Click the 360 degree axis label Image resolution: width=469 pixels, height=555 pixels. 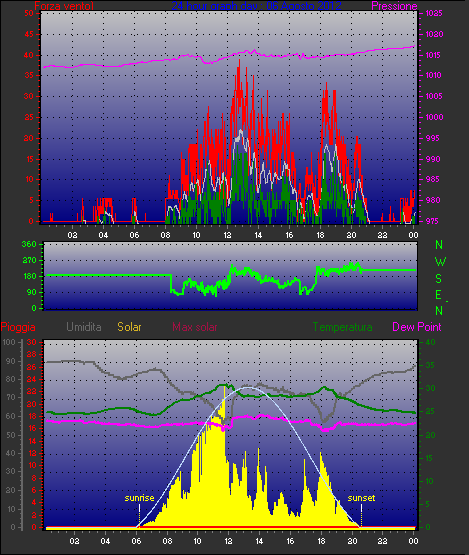pyautogui.click(x=29, y=244)
